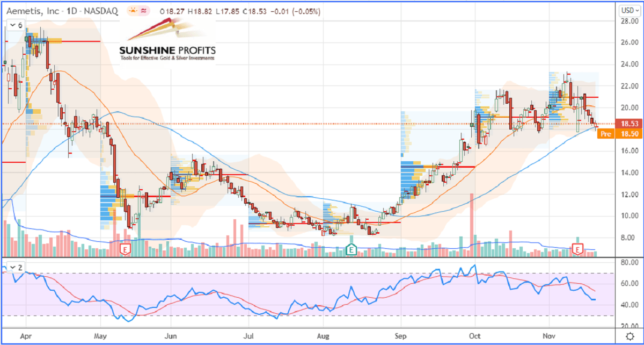Image resolution: width=644 pixels, height=345 pixels.
Task: Open chart settings gear in bottom-right corner
Action: pos(630,337)
